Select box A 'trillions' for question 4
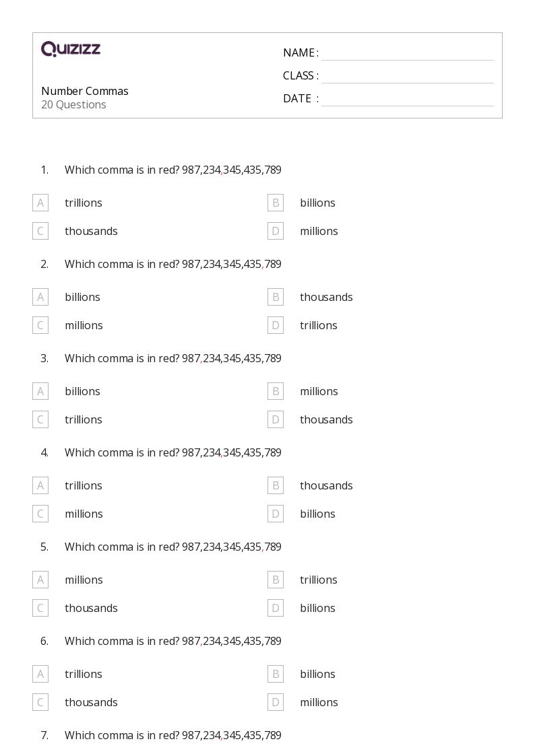535x756 pixels. tap(40, 485)
